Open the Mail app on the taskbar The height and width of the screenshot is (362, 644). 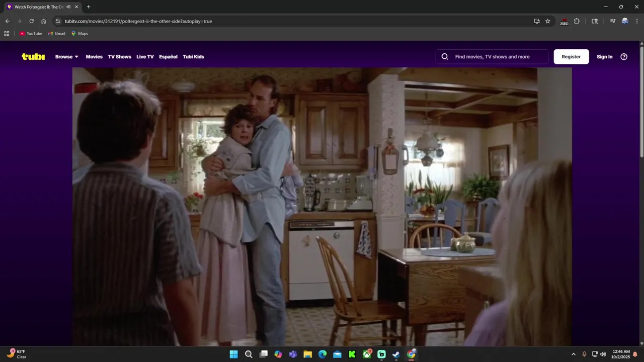[337, 354]
